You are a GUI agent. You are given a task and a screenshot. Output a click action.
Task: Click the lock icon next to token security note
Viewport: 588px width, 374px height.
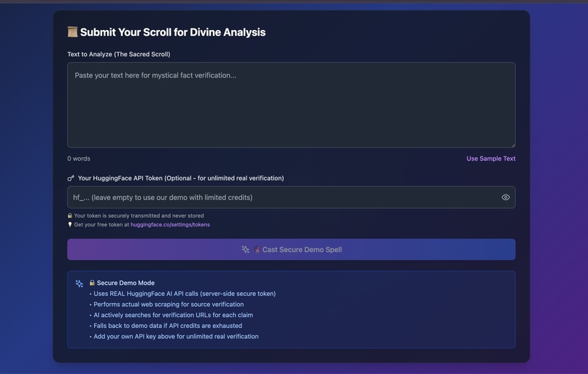point(70,215)
